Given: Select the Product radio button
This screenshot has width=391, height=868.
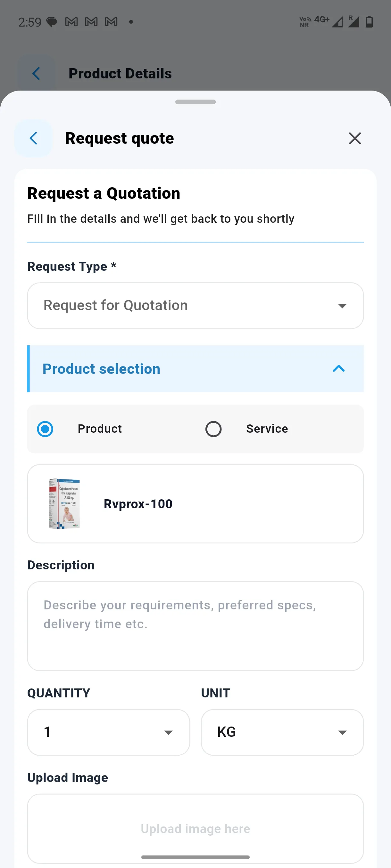Looking at the screenshot, I should pos(45,429).
